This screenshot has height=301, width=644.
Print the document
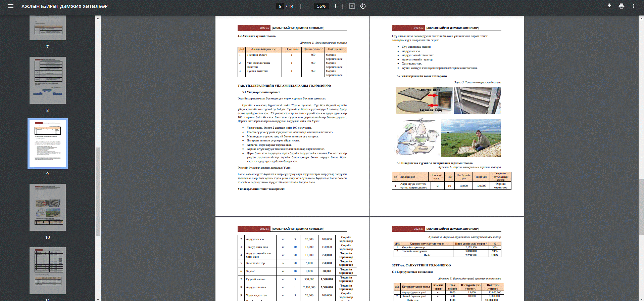coord(621,6)
